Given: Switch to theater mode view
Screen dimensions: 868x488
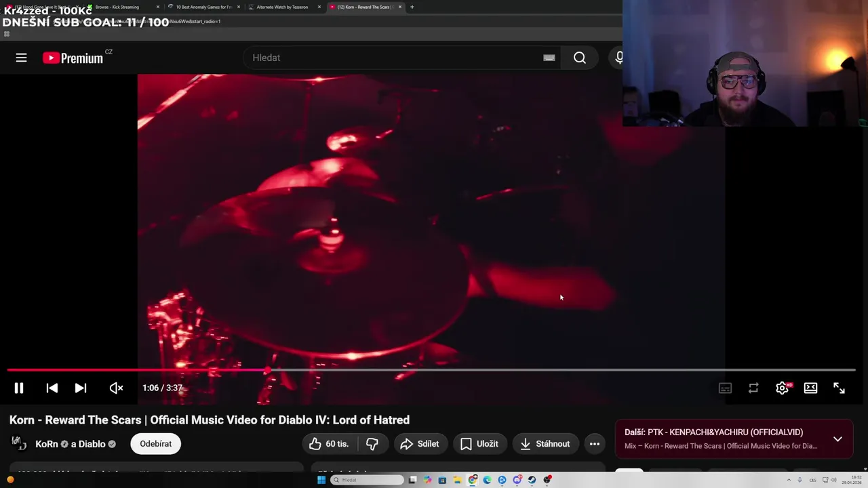Looking at the screenshot, I should pyautogui.click(x=810, y=388).
